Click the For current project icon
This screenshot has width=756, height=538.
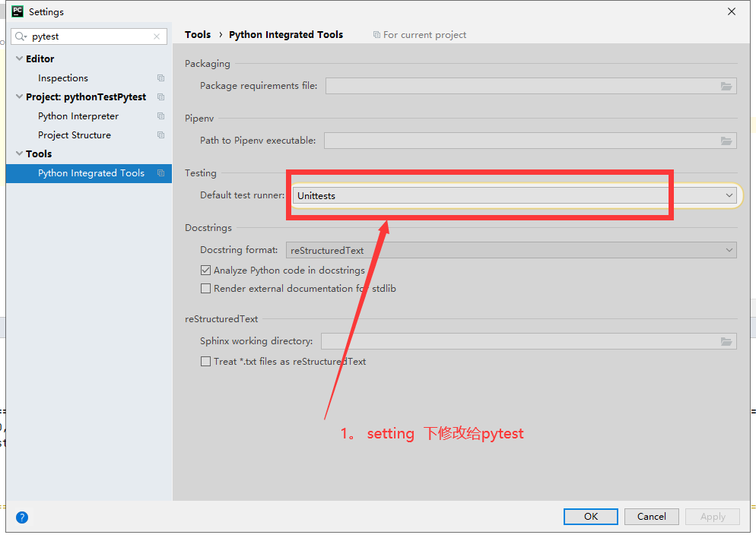(x=376, y=35)
